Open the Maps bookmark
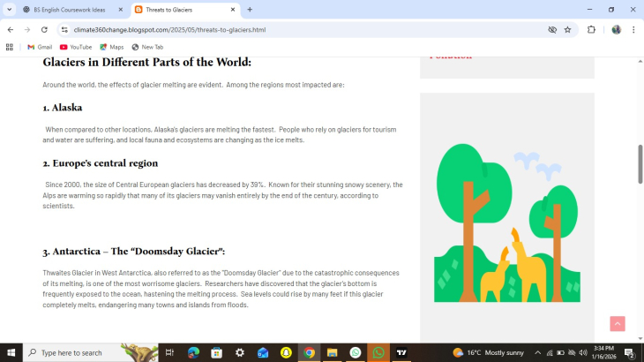 (x=112, y=47)
